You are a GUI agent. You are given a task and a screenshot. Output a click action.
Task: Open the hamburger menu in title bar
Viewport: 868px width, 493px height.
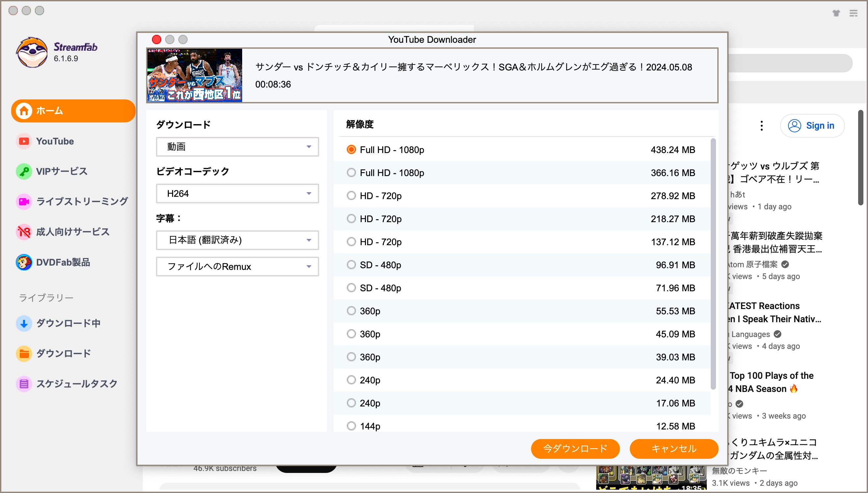pos(854,13)
